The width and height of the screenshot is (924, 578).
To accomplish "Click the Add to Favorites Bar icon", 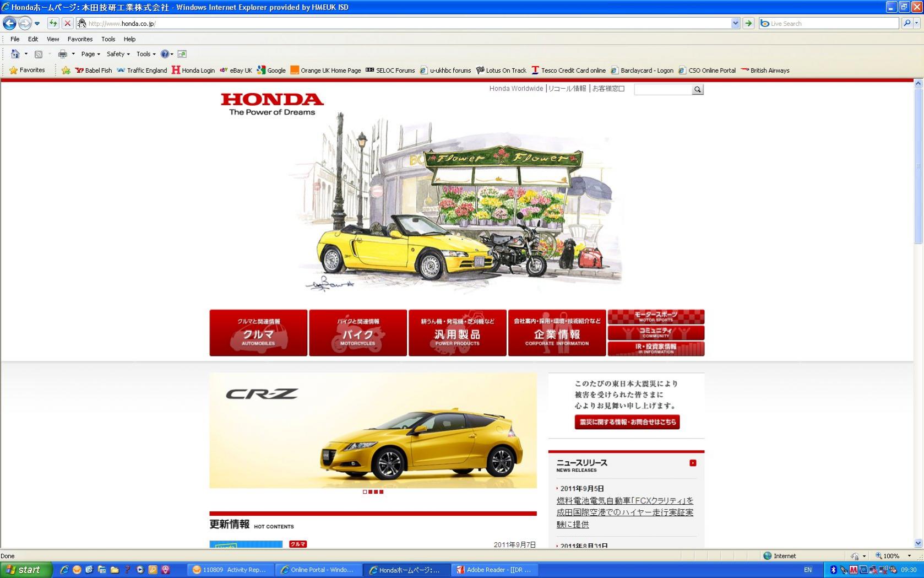I will click(66, 71).
